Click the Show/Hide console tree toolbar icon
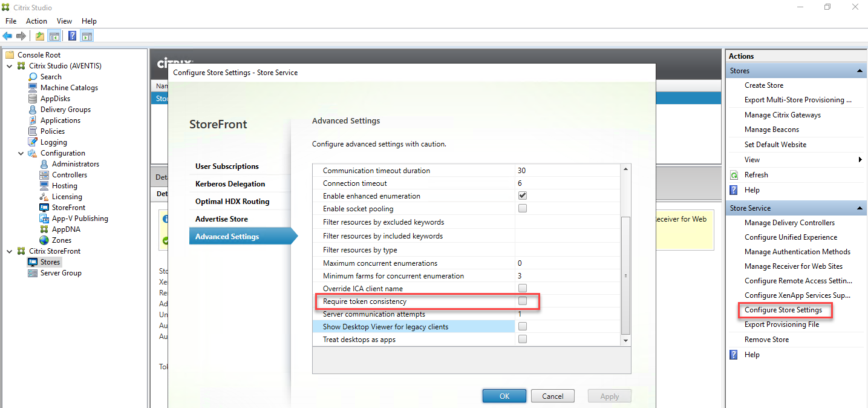The height and width of the screenshot is (408, 868). 54,36
